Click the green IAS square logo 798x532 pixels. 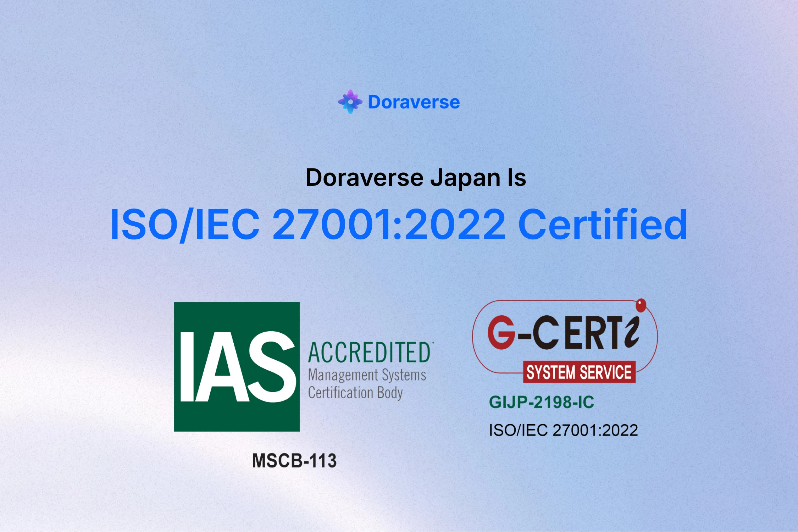[237, 367]
